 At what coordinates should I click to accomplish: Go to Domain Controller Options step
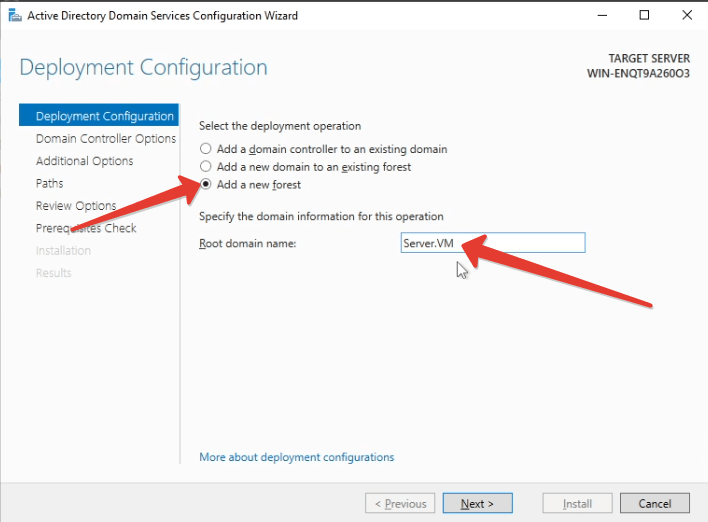(x=106, y=138)
